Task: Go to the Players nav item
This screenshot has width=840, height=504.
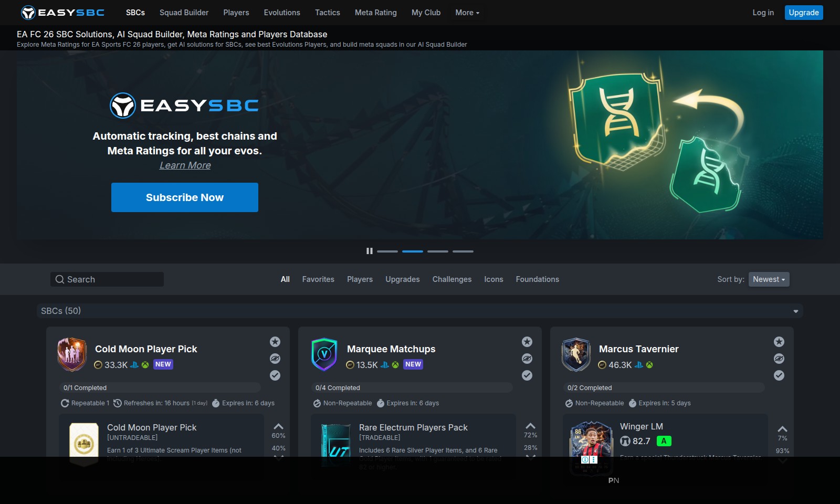Action: (236, 13)
